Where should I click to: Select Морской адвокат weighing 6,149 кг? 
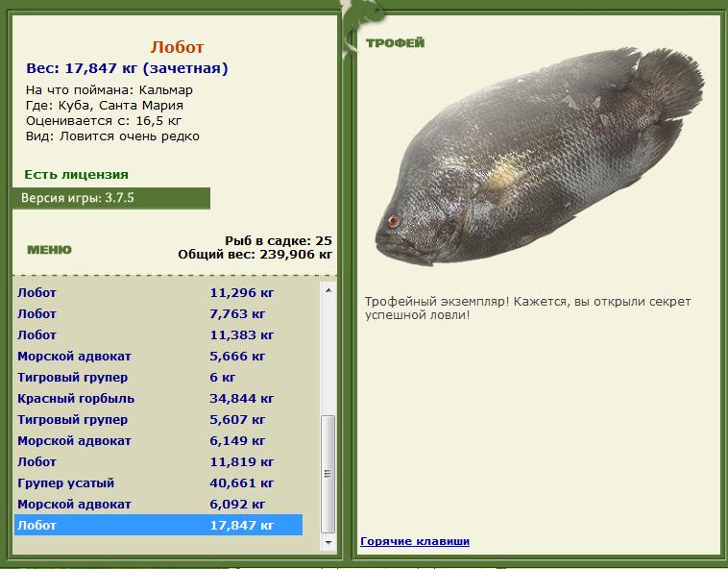tap(158, 441)
